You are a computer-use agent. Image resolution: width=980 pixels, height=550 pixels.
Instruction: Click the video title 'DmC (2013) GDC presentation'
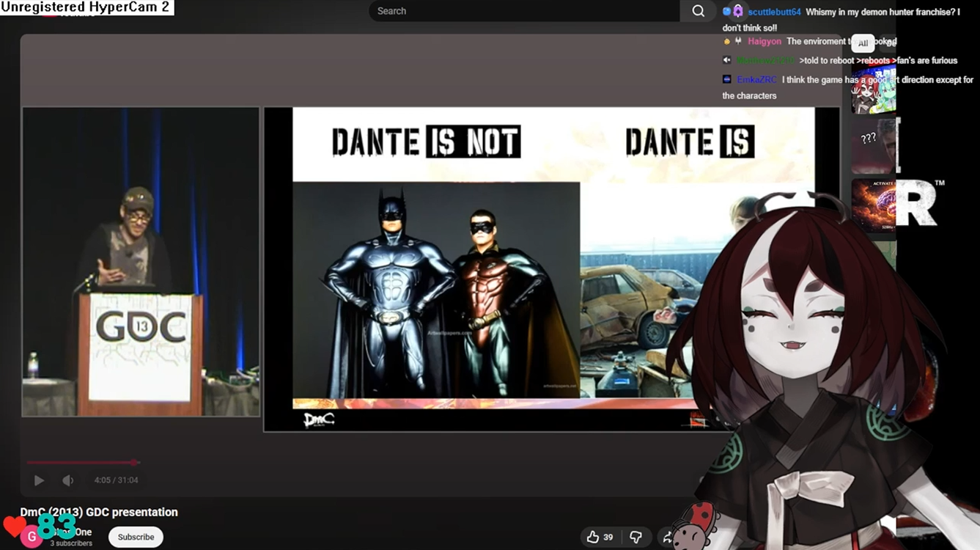(99, 512)
